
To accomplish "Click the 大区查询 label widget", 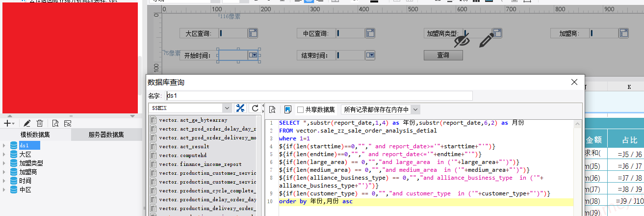I will 198,33.
